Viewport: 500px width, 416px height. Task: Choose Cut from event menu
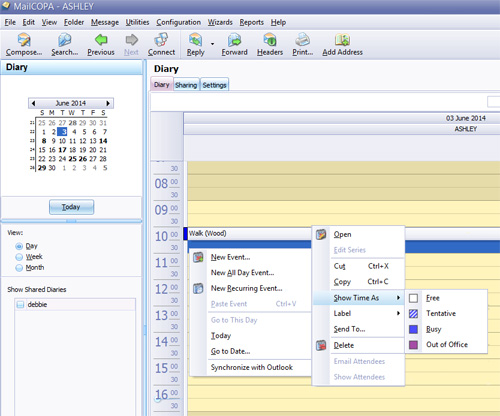pyautogui.click(x=359, y=266)
